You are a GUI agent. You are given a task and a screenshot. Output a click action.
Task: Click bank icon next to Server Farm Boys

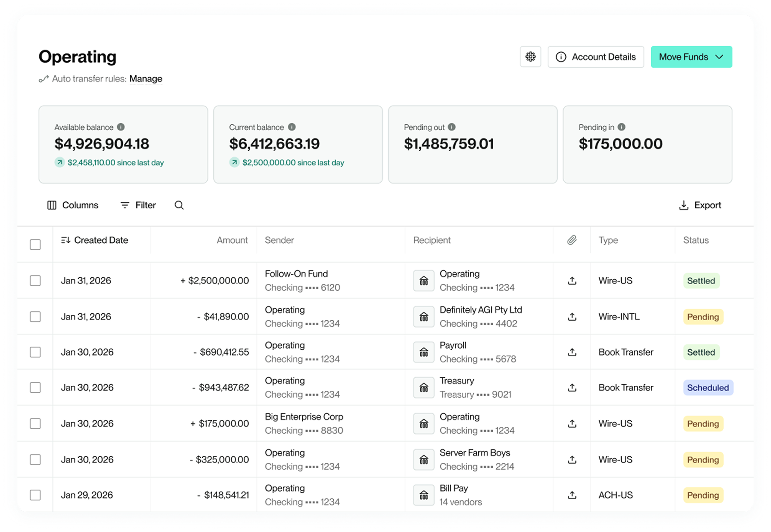424,459
